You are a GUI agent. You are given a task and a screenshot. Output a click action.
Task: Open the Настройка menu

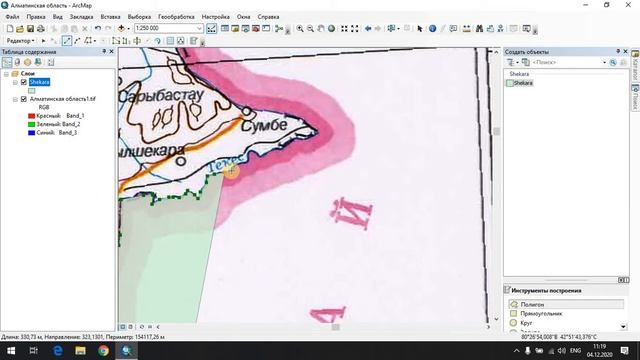click(216, 17)
